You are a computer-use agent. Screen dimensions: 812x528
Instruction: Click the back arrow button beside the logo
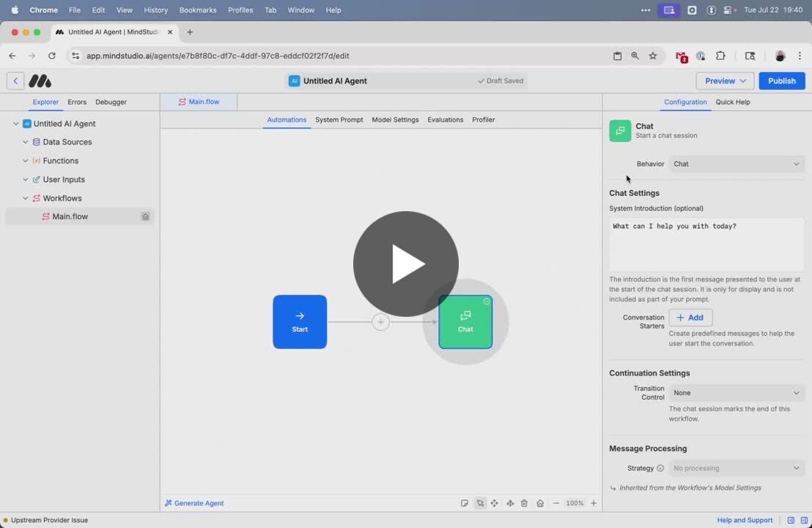(x=15, y=81)
